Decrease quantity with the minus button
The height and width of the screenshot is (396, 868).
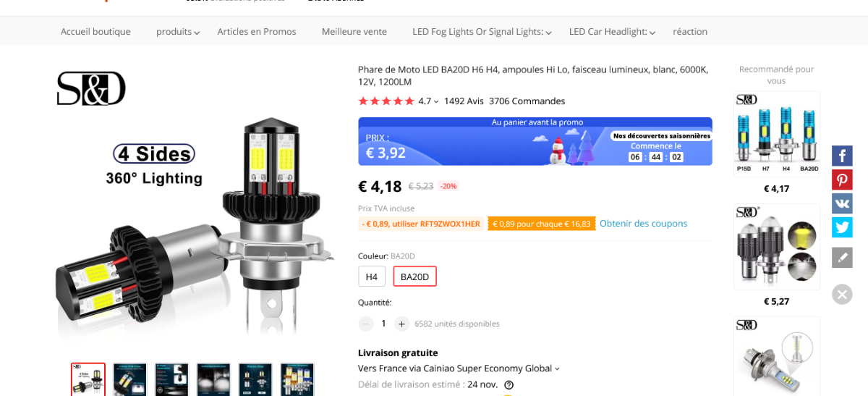[366, 324]
